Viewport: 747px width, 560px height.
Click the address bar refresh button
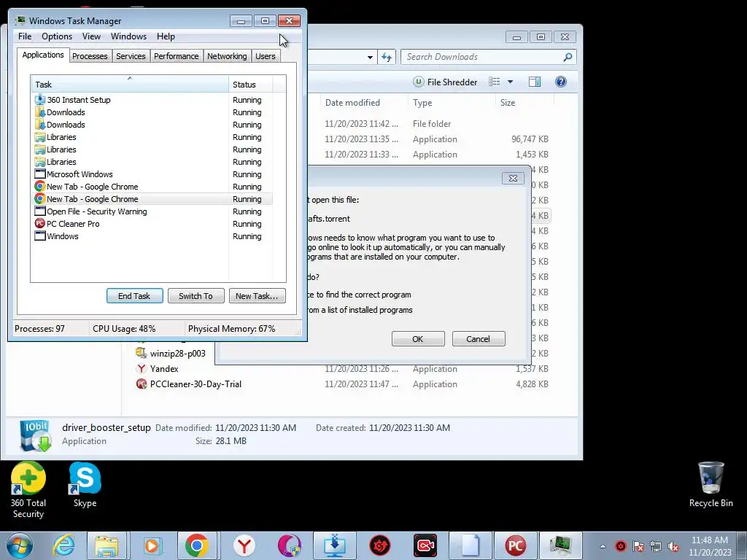point(387,57)
